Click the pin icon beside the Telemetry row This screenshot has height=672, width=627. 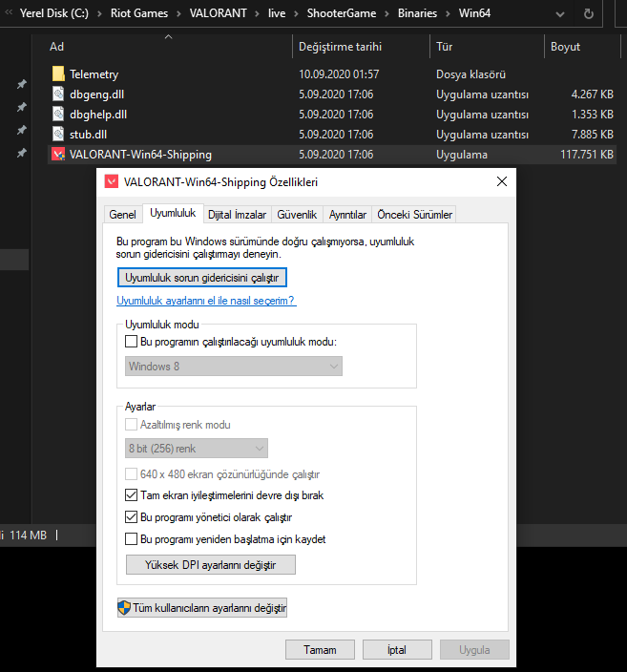tap(21, 84)
